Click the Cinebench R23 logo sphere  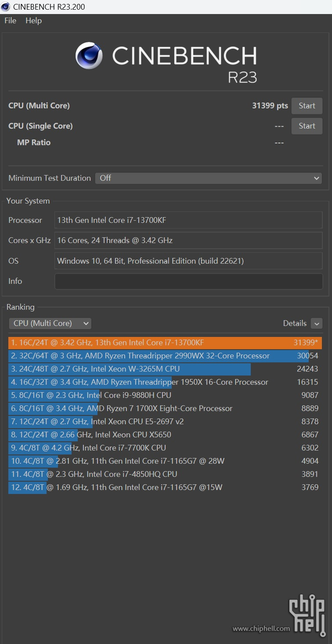pyautogui.click(x=89, y=56)
